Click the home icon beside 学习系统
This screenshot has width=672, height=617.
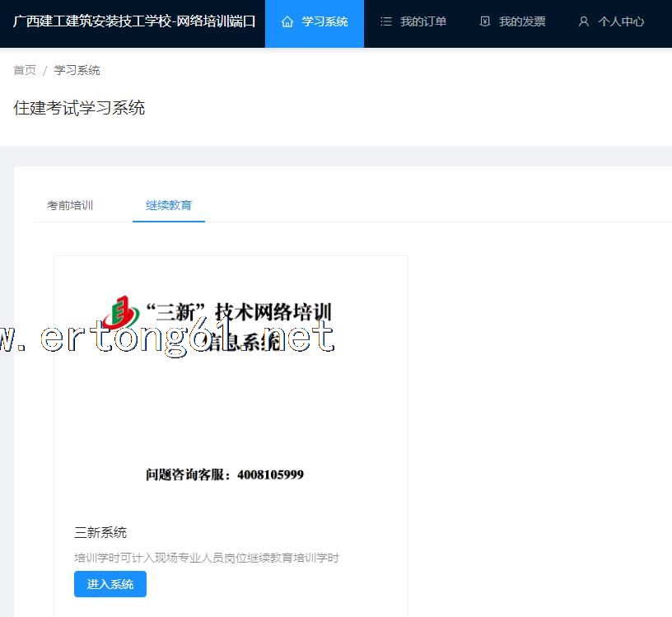[287, 22]
